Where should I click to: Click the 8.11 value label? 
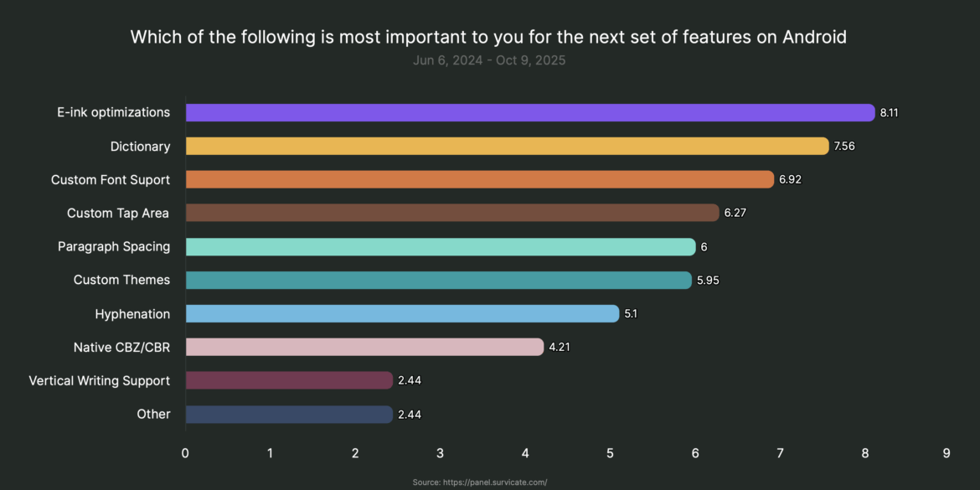click(889, 112)
